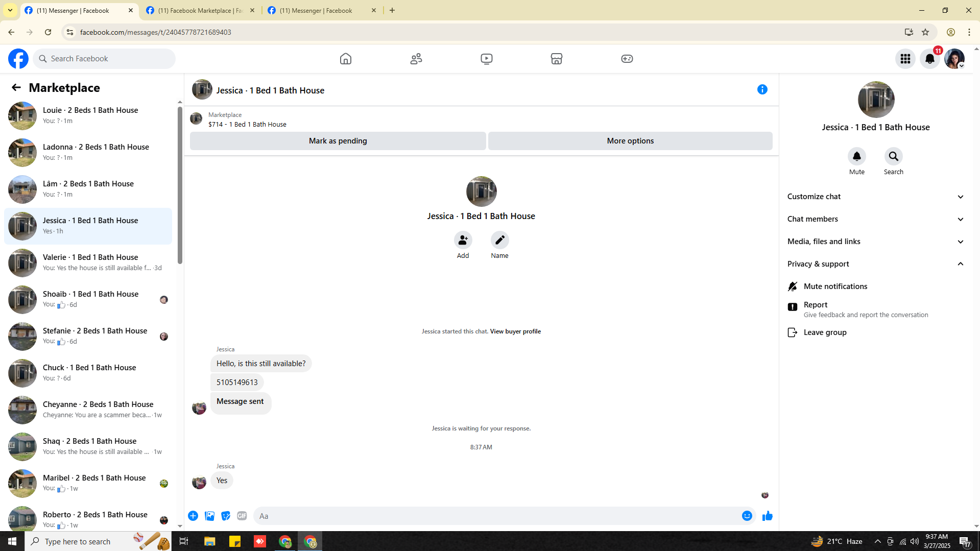The height and width of the screenshot is (551, 980).
Task: Open the Marketplace icon in top navigation
Action: coord(557,59)
